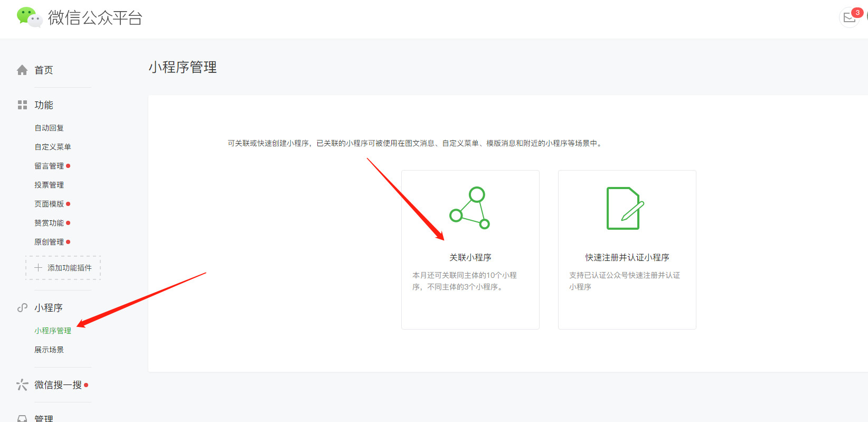The height and width of the screenshot is (422, 868).
Task: Open the 管理 sidebar section
Action: [x=44, y=418]
